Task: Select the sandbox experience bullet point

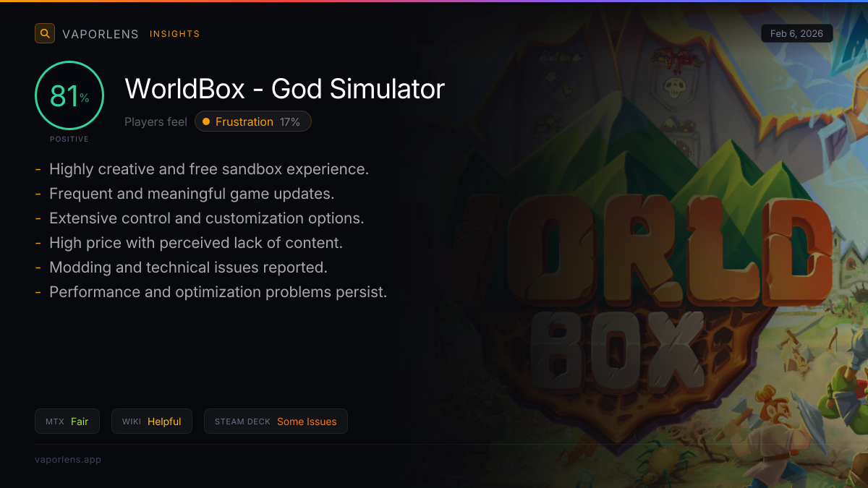Action: (x=209, y=169)
